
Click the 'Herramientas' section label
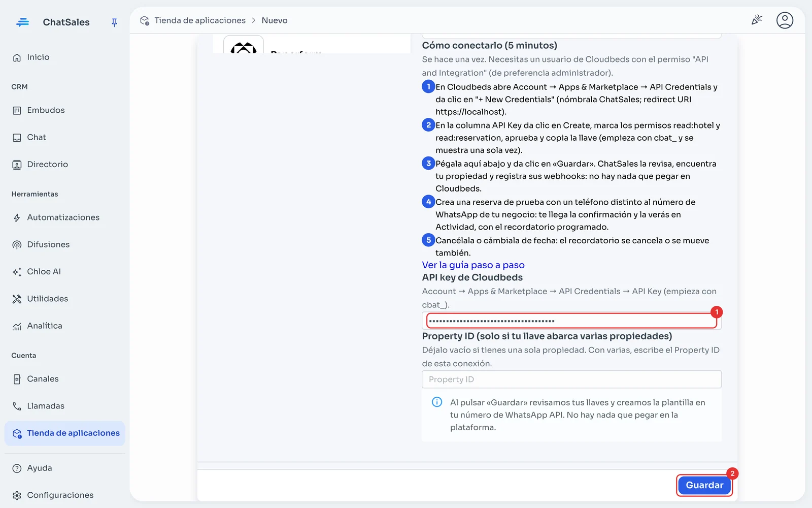[35, 194]
